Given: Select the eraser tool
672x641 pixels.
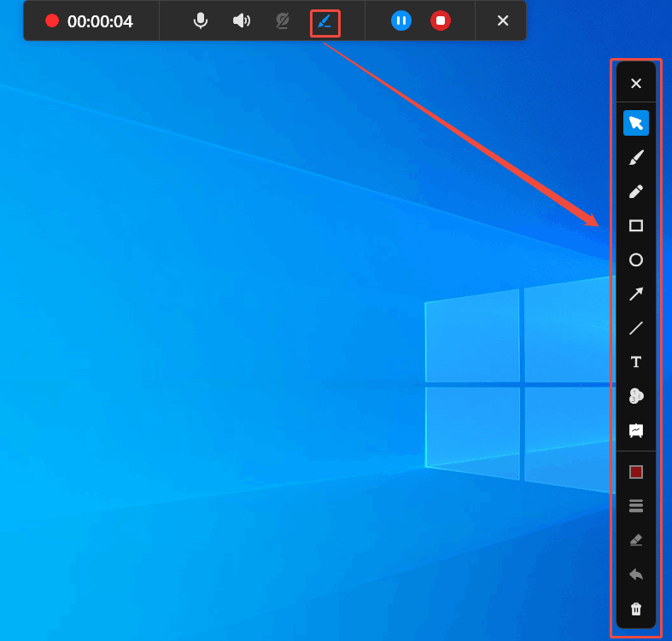Looking at the screenshot, I should [636, 540].
